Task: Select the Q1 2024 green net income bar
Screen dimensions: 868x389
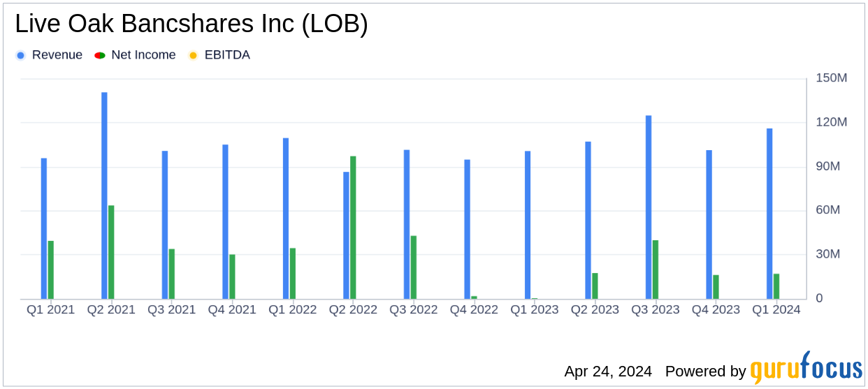Action: 776,286
